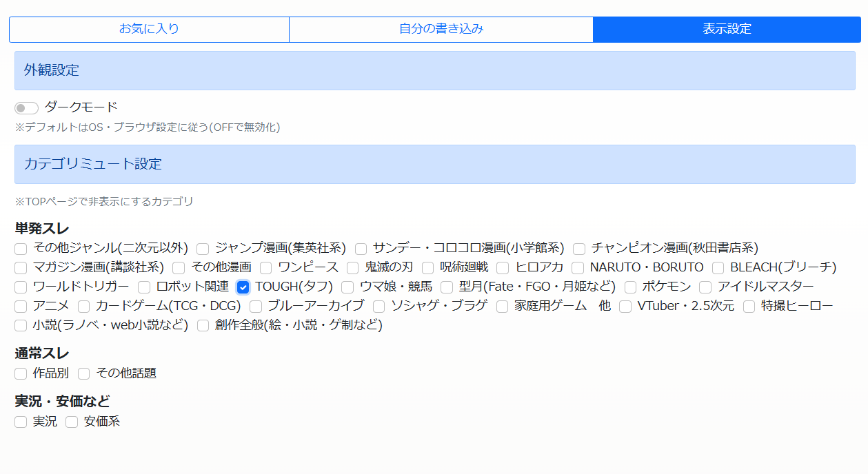Toggle the ダークモード switch
Image resolution: width=868 pixels, height=474 pixels.
26,108
